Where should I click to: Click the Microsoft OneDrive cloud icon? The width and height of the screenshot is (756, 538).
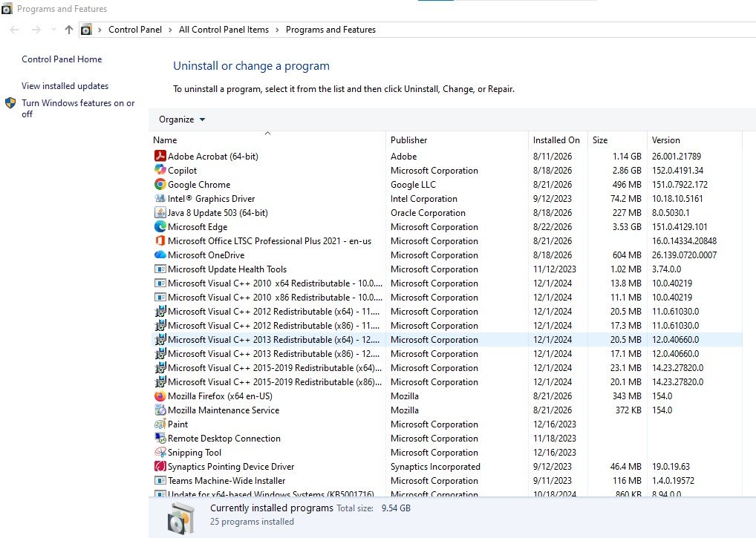click(160, 255)
